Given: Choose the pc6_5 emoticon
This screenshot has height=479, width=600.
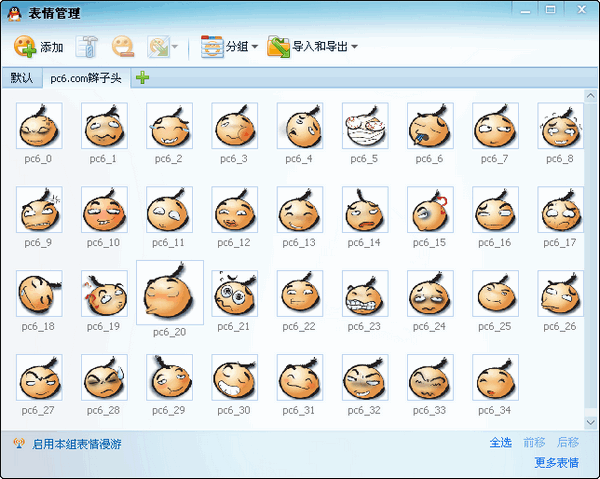Looking at the screenshot, I should click(365, 126).
